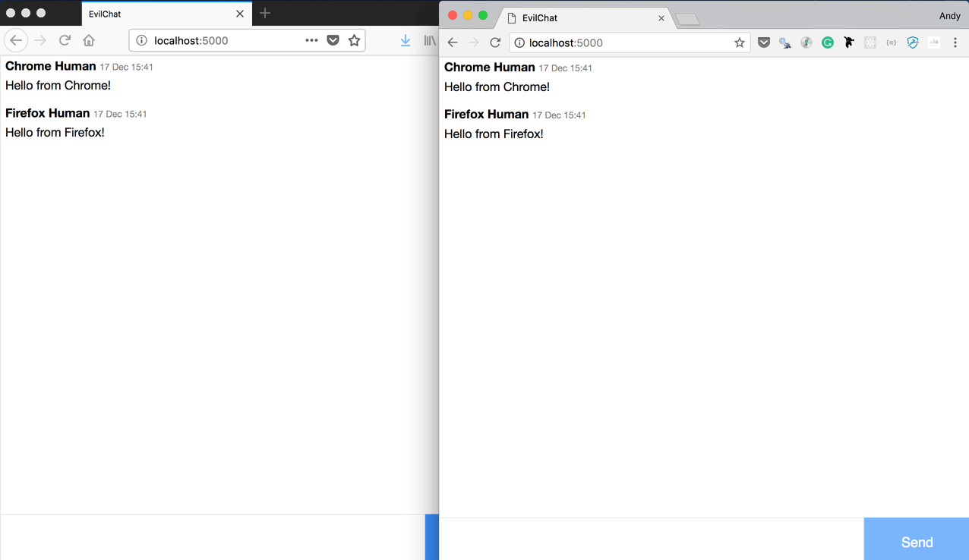Save the page to Pocket in Firefox
969x560 pixels.
coord(333,40)
